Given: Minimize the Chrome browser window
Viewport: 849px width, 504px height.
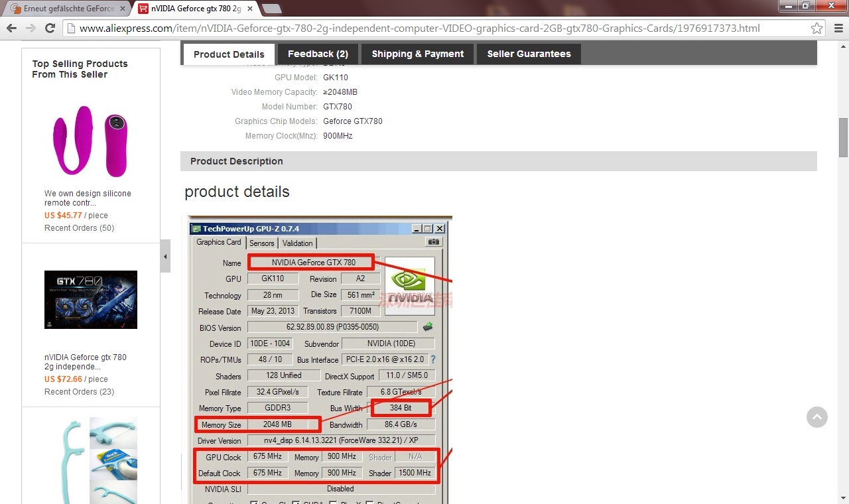Looking at the screenshot, I should tap(788, 5).
